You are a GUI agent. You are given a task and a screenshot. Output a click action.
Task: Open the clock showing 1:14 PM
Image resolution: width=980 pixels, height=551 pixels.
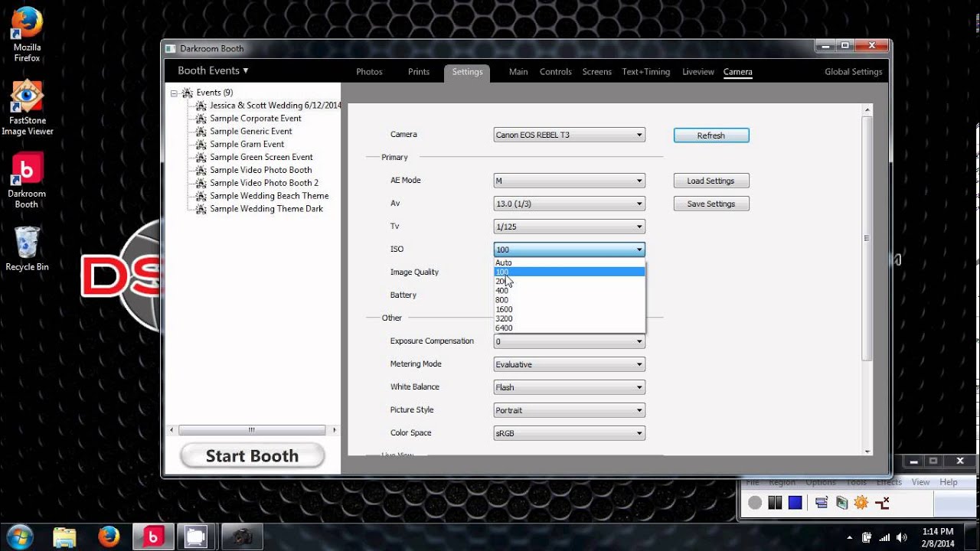click(x=938, y=537)
